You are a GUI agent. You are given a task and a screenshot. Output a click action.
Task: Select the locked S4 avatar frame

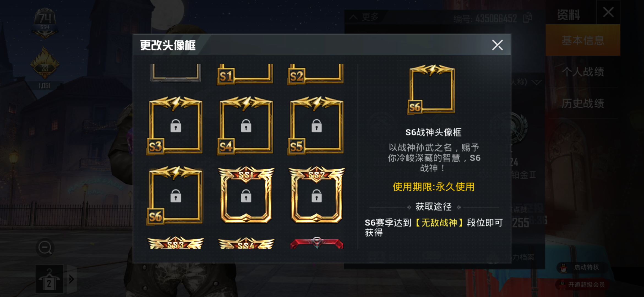click(245, 126)
